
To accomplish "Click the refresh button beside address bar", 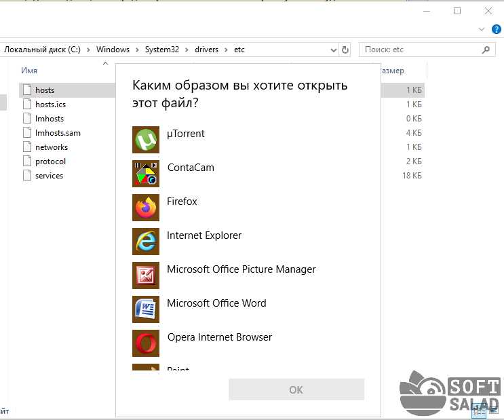I will pyautogui.click(x=345, y=50).
